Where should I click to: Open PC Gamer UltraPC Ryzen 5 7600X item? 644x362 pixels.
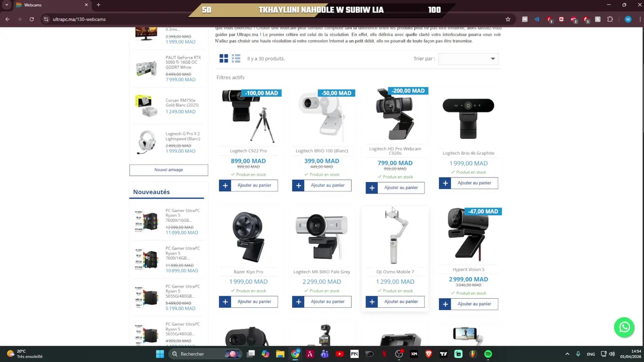coord(183,216)
